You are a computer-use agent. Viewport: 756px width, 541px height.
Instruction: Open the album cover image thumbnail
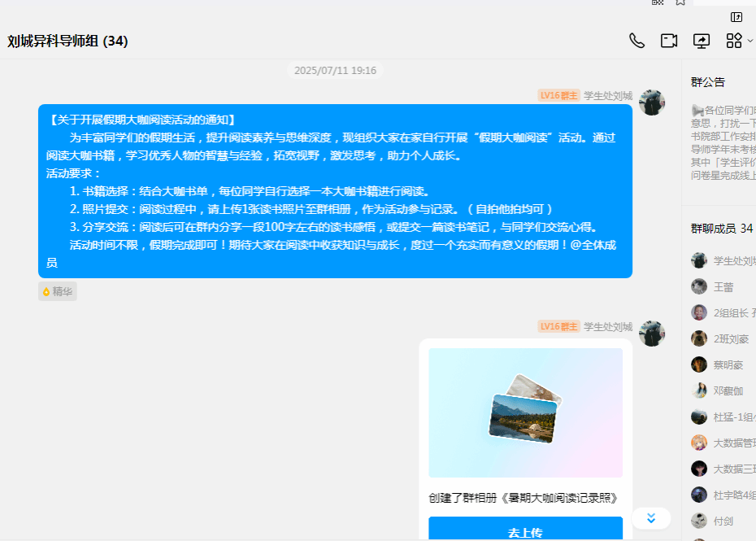[x=525, y=412]
